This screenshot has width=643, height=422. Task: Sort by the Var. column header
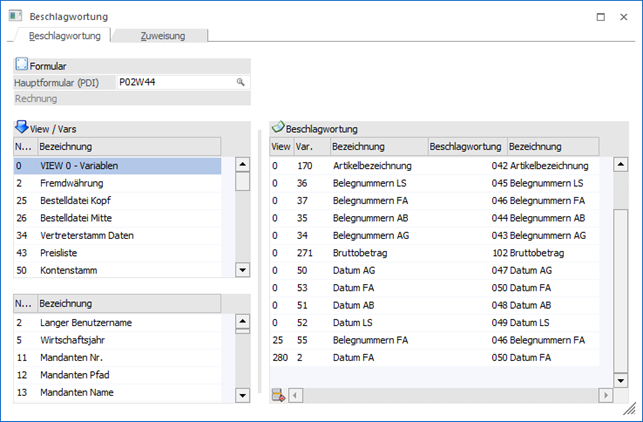[x=304, y=146]
